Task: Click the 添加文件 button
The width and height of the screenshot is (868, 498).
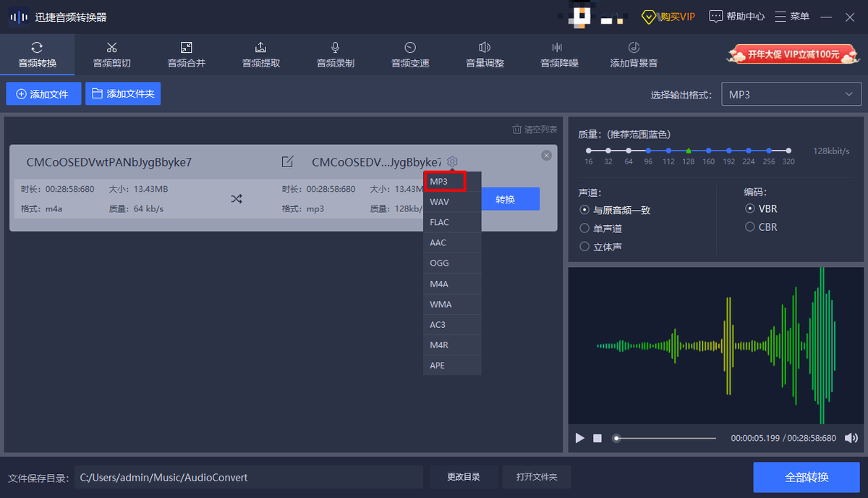Action: click(x=43, y=94)
